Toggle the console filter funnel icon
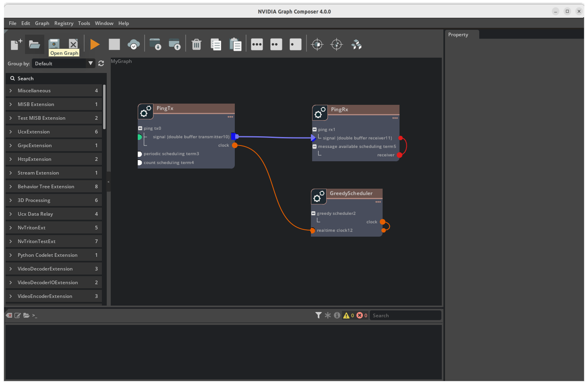The height and width of the screenshot is (385, 588). pyautogui.click(x=319, y=315)
